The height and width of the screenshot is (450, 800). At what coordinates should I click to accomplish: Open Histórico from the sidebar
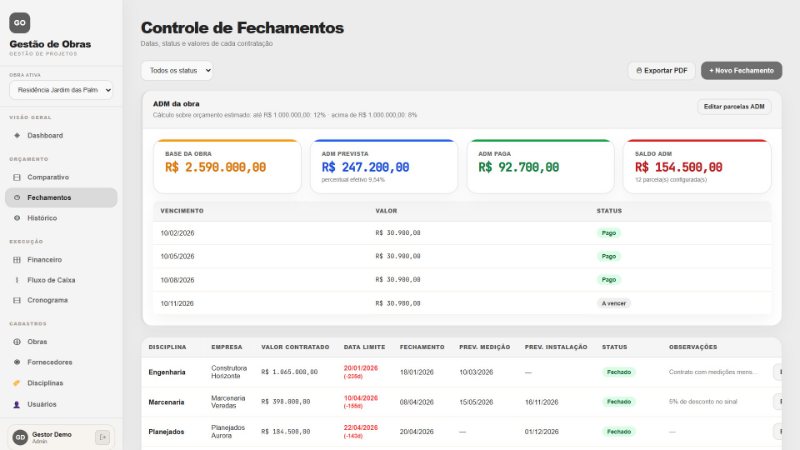(61, 218)
